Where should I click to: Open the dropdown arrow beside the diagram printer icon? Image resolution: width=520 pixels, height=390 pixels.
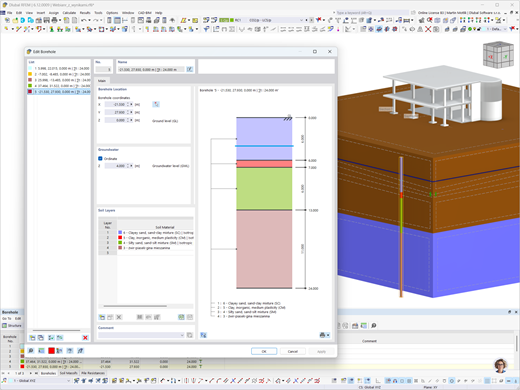tap(328, 335)
